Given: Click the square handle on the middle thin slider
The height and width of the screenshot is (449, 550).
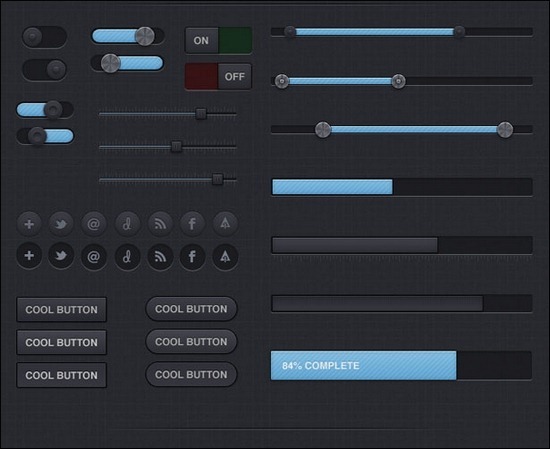Looking at the screenshot, I should point(176,146).
